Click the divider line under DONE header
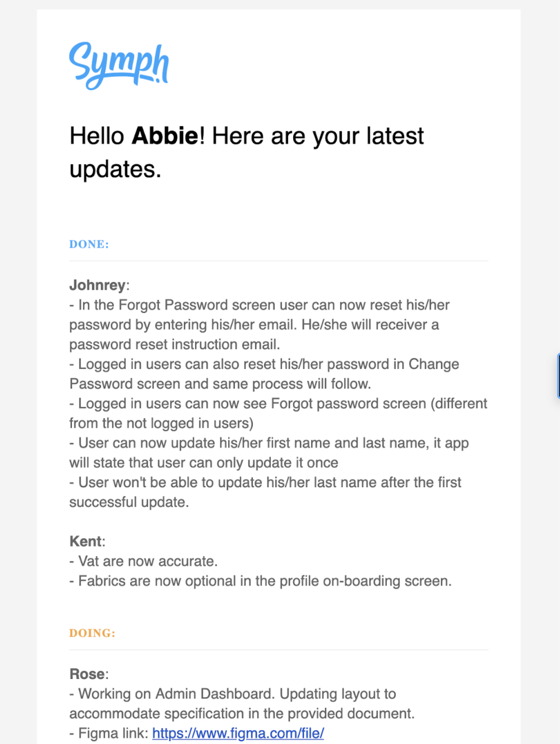 coord(279,261)
